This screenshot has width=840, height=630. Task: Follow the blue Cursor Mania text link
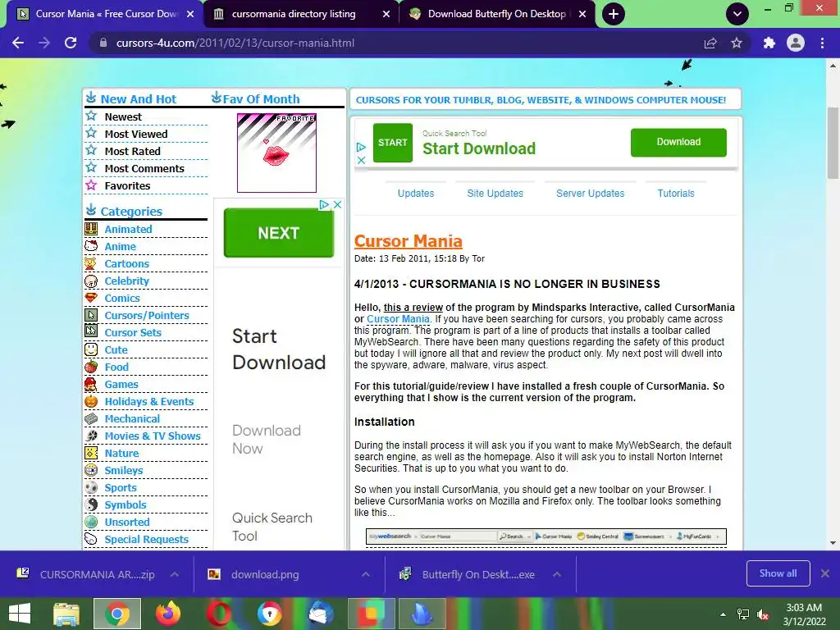[x=398, y=319]
